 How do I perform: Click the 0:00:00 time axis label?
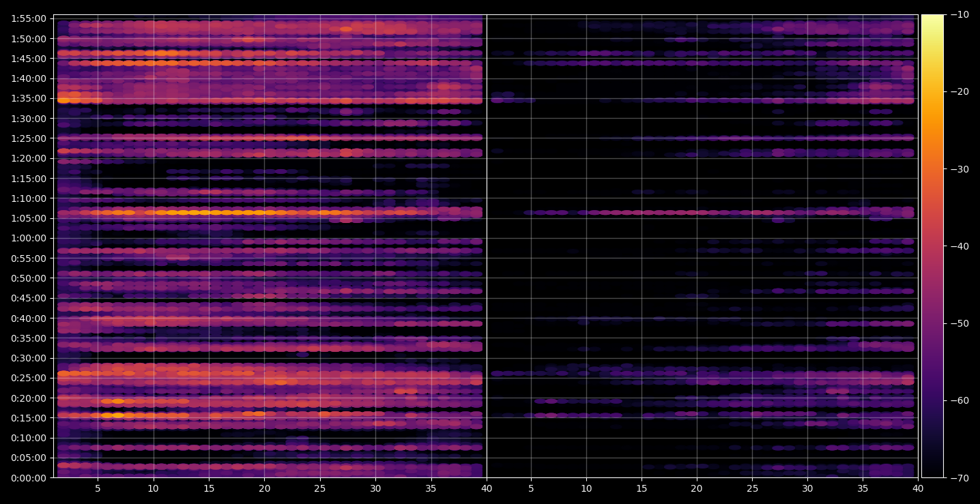29,477
